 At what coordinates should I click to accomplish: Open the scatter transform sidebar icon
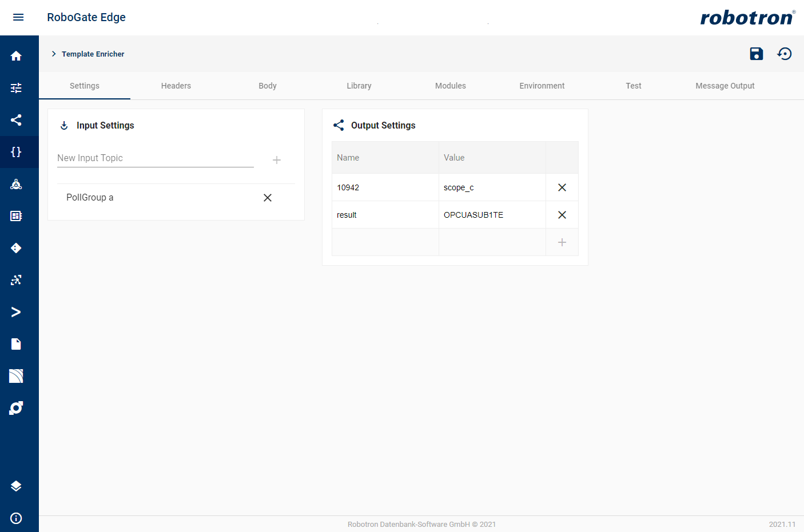point(16,280)
